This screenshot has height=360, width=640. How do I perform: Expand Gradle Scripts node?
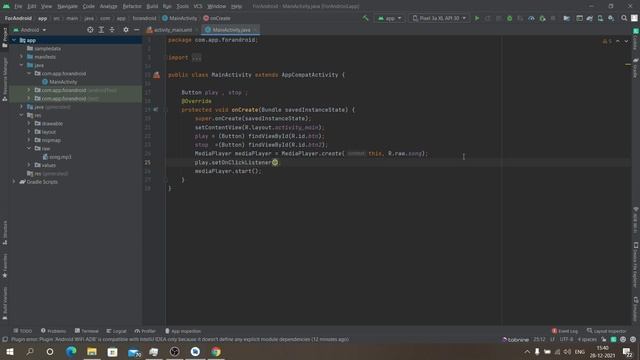[x=14, y=182]
